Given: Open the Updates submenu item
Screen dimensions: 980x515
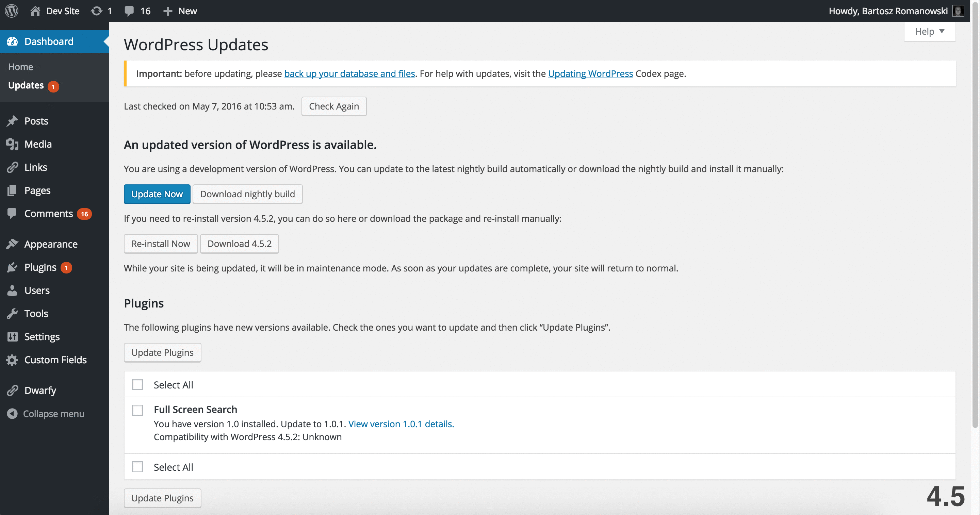Looking at the screenshot, I should tap(26, 85).
